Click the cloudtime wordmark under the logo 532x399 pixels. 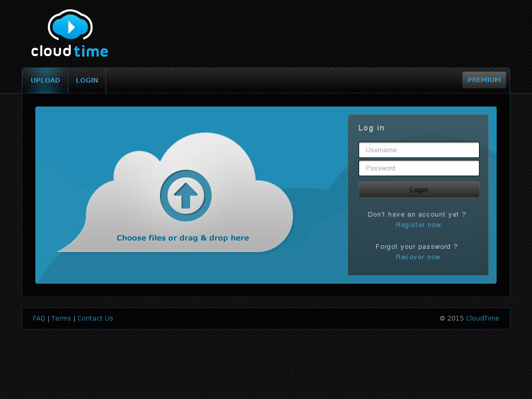click(x=70, y=51)
